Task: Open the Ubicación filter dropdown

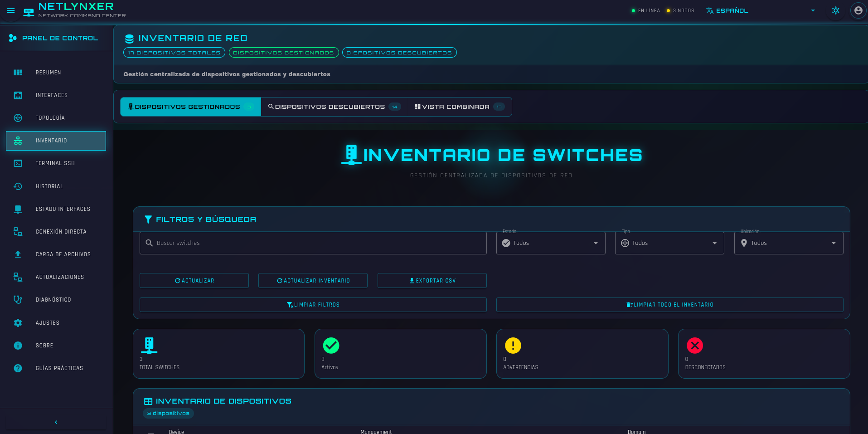Action: point(789,243)
